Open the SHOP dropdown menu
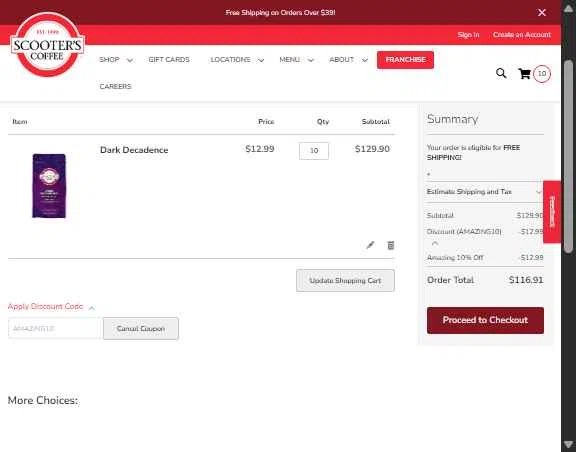 pos(116,60)
